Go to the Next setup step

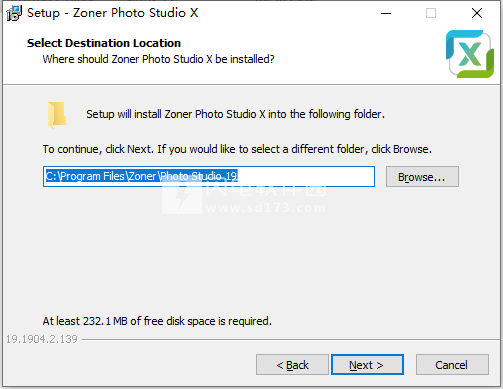pyautogui.click(x=367, y=365)
